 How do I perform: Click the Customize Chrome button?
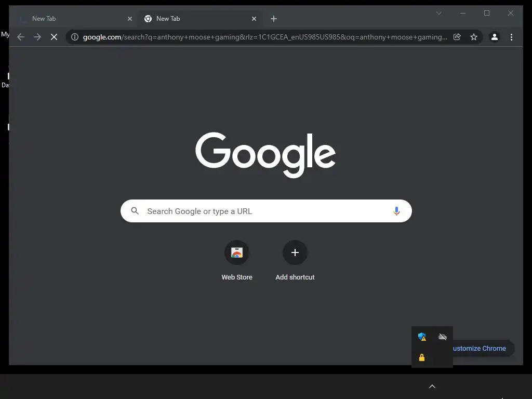[484, 349]
